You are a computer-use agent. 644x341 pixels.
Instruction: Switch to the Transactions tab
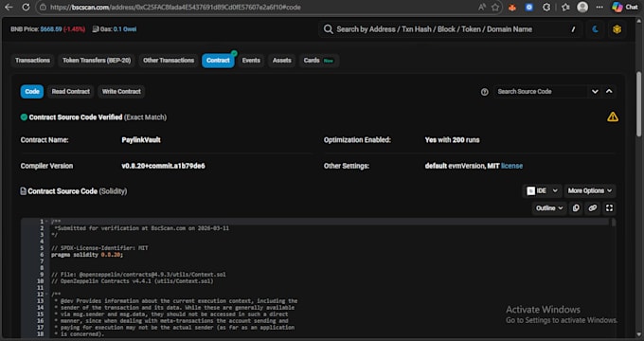point(32,61)
